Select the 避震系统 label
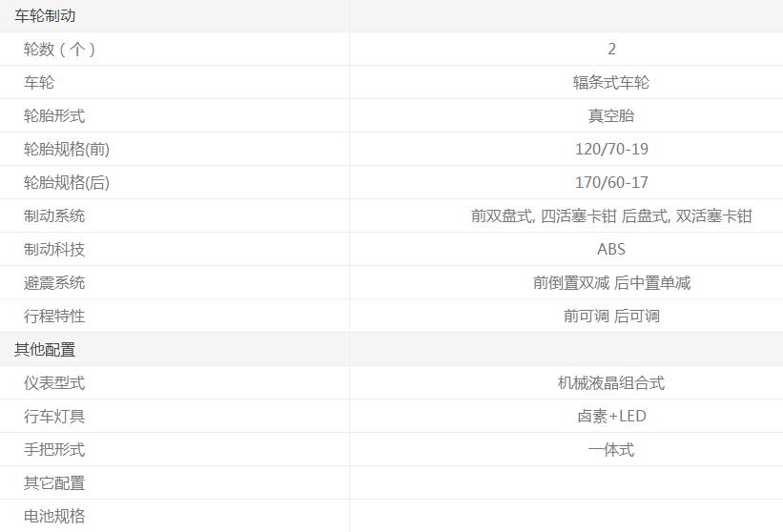Viewport: 783px width, 532px height. pos(54,282)
